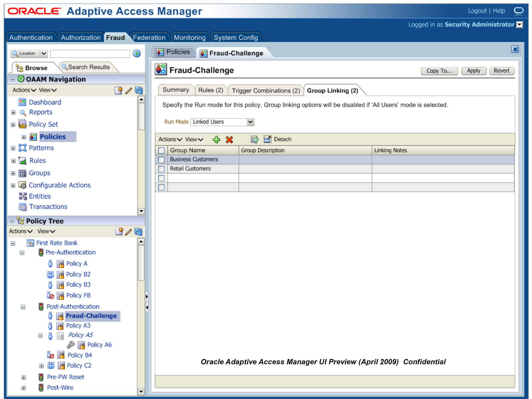This screenshot has width=532, height=399.
Task: Click the Oracle oval icon in header
Action: (519, 11)
